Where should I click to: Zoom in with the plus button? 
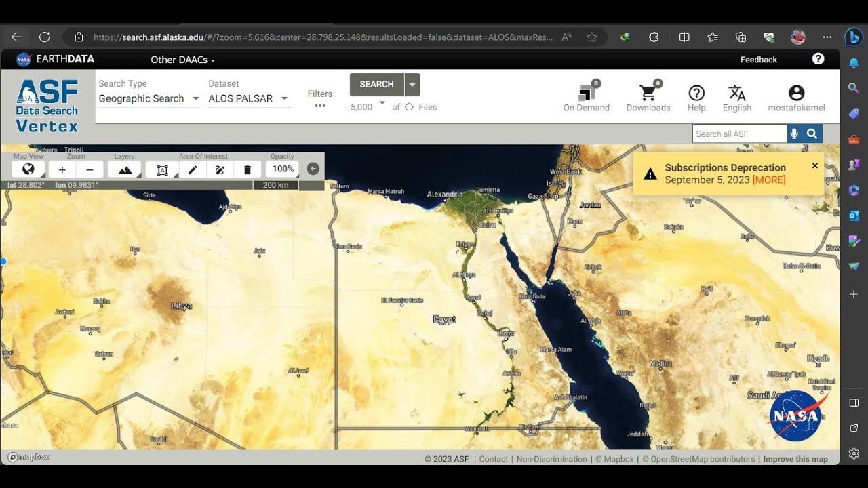(x=62, y=169)
